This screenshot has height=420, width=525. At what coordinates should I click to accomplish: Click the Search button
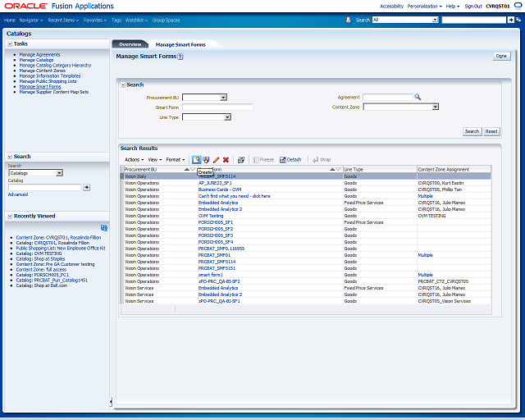(472, 131)
